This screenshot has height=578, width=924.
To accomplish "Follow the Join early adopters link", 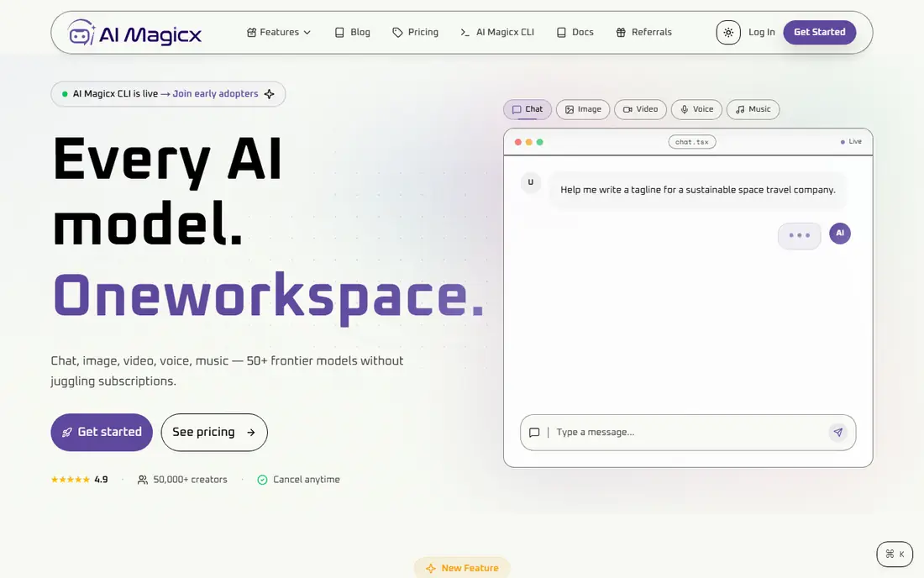I will [x=215, y=94].
